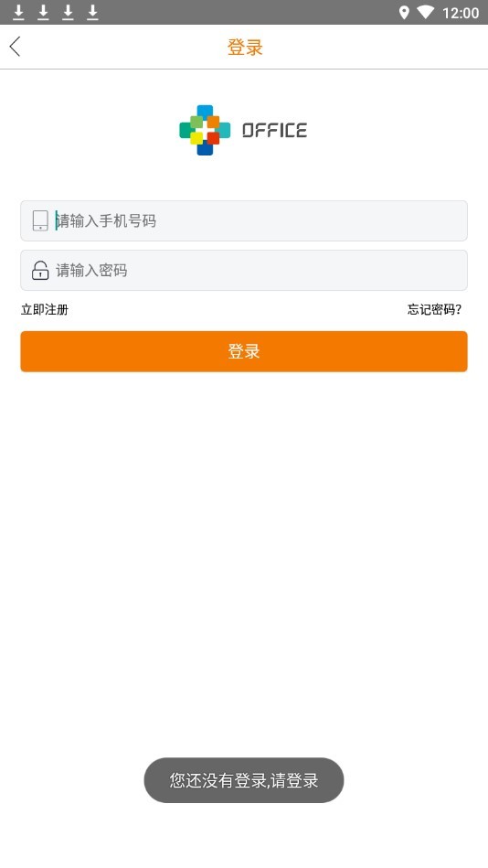Tap the fourth download notification icon
Viewport: 488px width, 868px height.
point(92,12)
